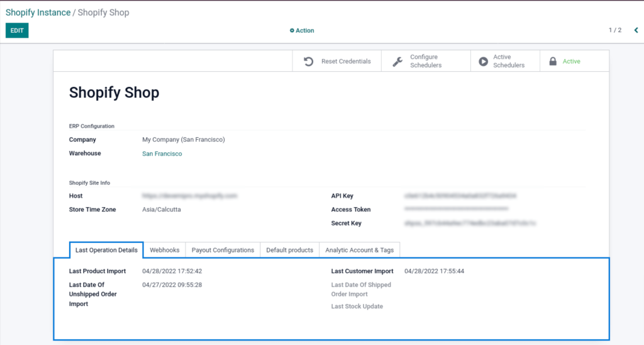644x345 pixels.
Task: Open the Action dropdown menu
Action: pos(302,30)
